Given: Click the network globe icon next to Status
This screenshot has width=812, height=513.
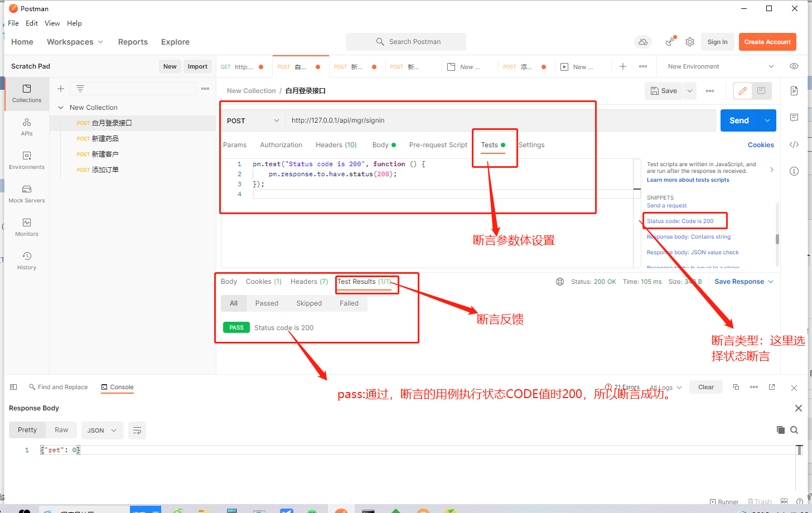Looking at the screenshot, I should (560, 282).
